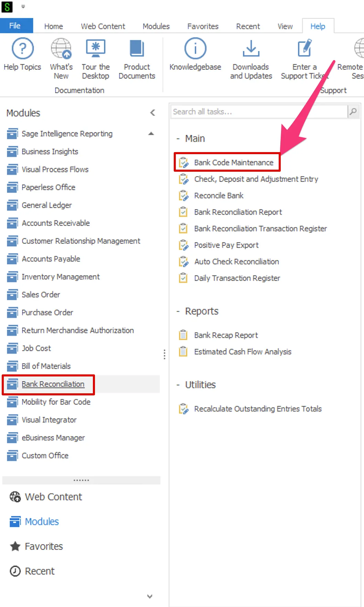Click navigation pane bottom down chevron
The image size is (364, 607).
point(150,596)
